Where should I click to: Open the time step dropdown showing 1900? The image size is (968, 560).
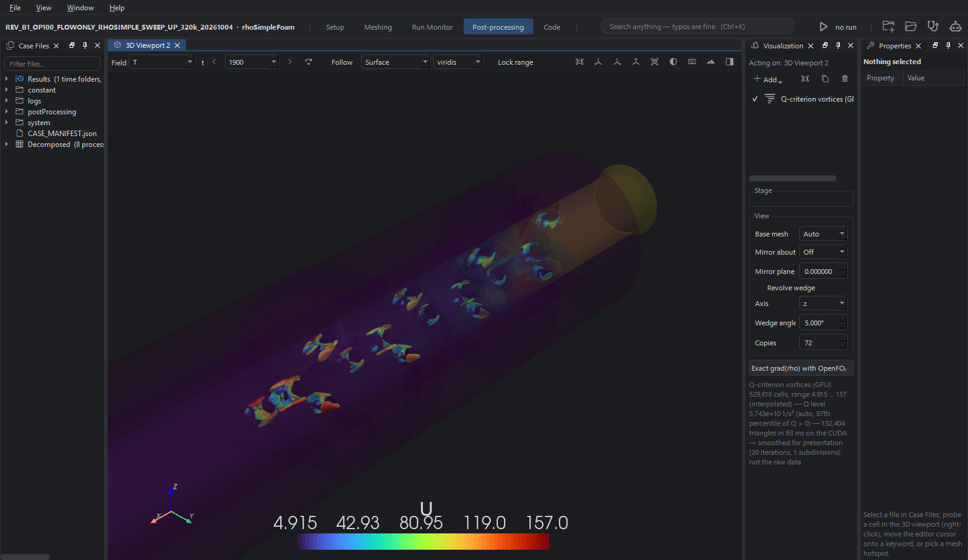coord(252,62)
